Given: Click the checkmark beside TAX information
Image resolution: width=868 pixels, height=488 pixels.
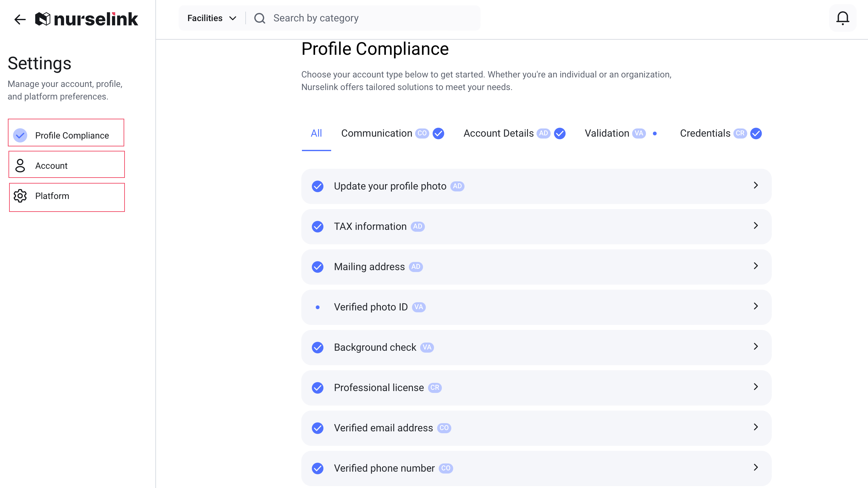Looking at the screenshot, I should 317,227.
